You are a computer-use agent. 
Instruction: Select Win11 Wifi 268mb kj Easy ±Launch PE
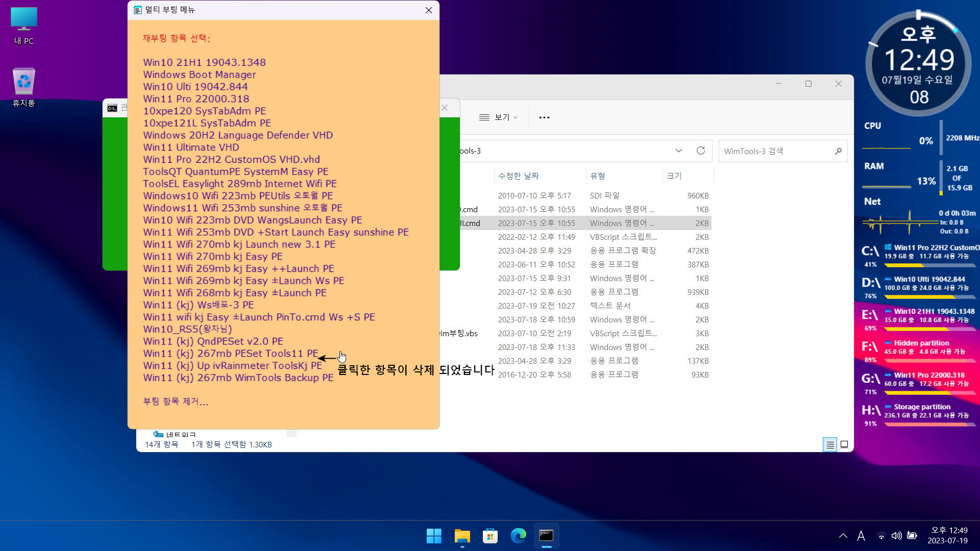pos(235,293)
